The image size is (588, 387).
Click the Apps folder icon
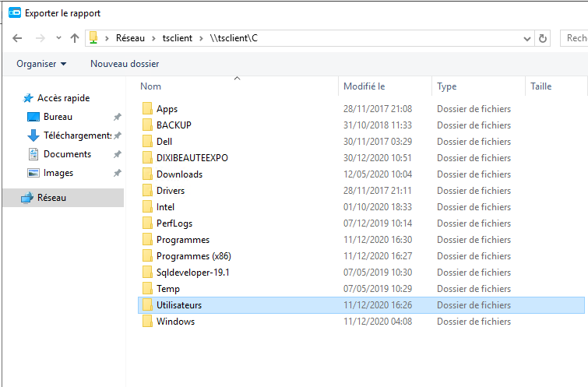[x=147, y=109]
